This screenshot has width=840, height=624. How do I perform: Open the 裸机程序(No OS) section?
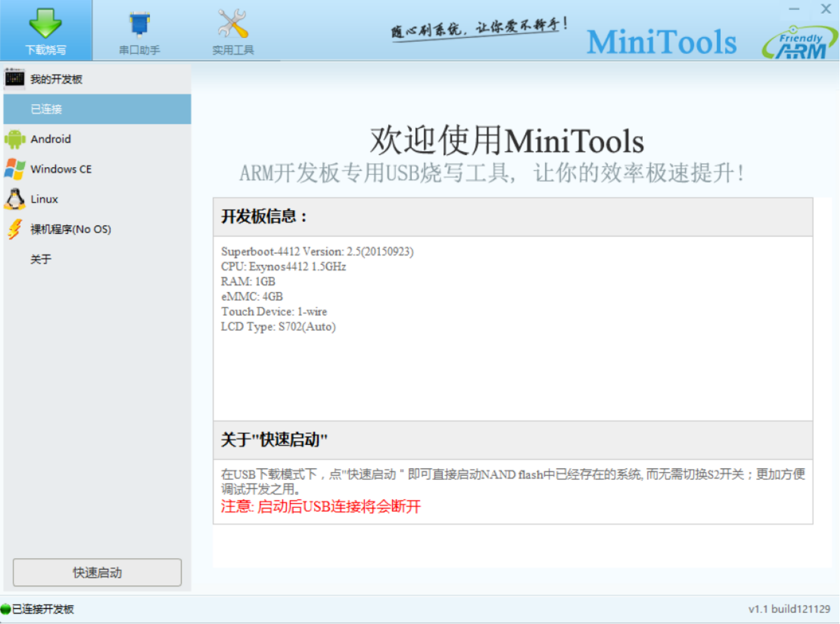pos(97,230)
